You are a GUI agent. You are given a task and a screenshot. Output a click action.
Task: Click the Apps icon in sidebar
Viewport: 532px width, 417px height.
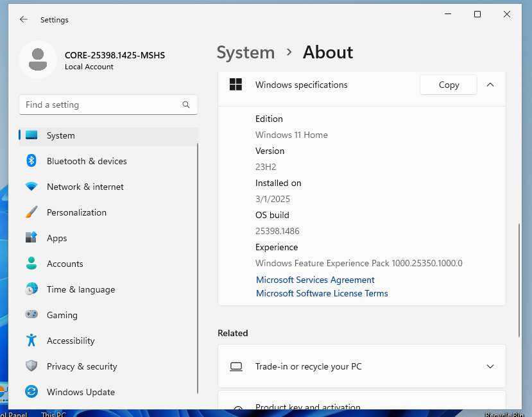pyautogui.click(x=31, y=237)
